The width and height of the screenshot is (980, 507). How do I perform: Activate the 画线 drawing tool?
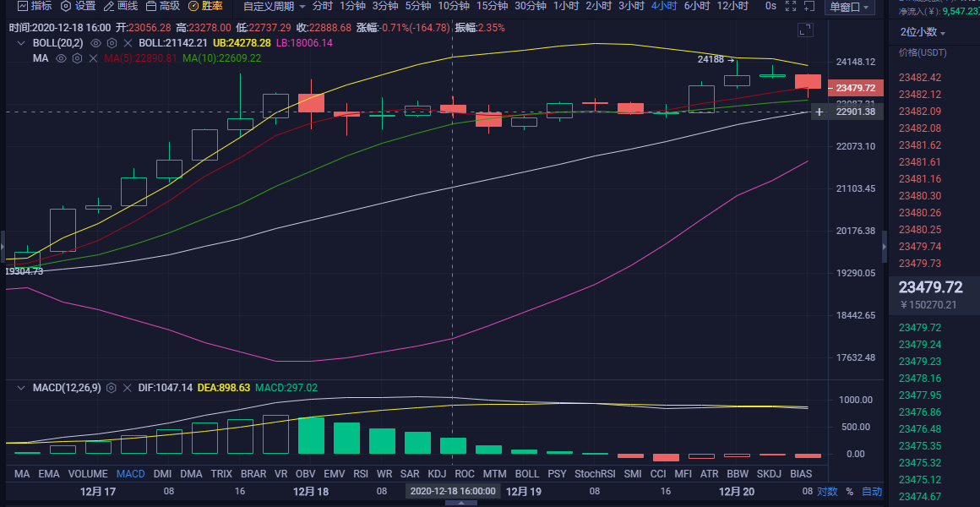tap(121, 6)
